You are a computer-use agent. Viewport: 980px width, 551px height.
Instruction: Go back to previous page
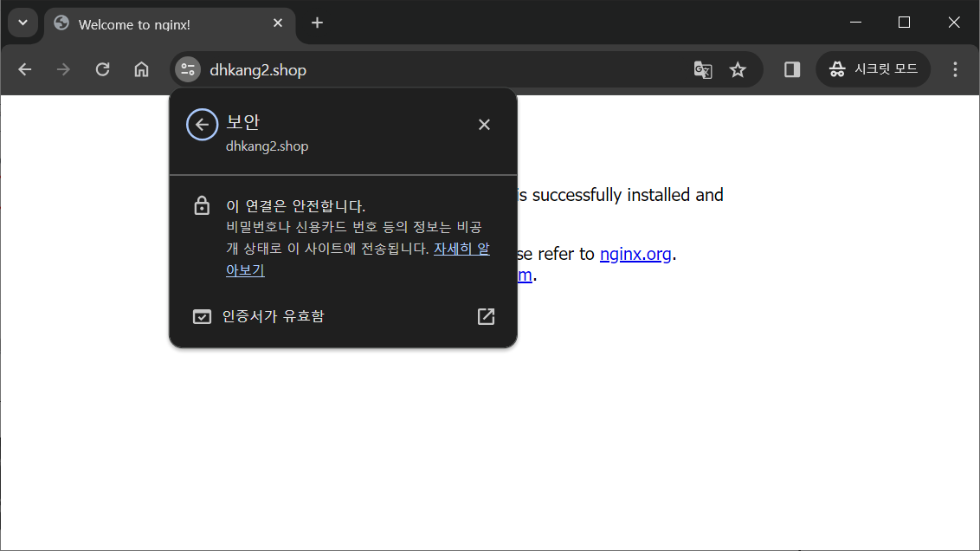[x=25, y=69]
